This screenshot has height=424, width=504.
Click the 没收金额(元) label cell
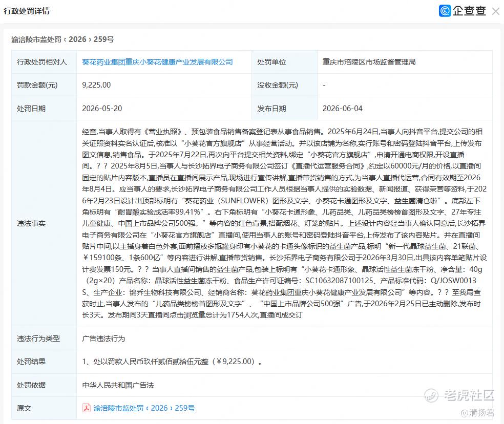284,85
